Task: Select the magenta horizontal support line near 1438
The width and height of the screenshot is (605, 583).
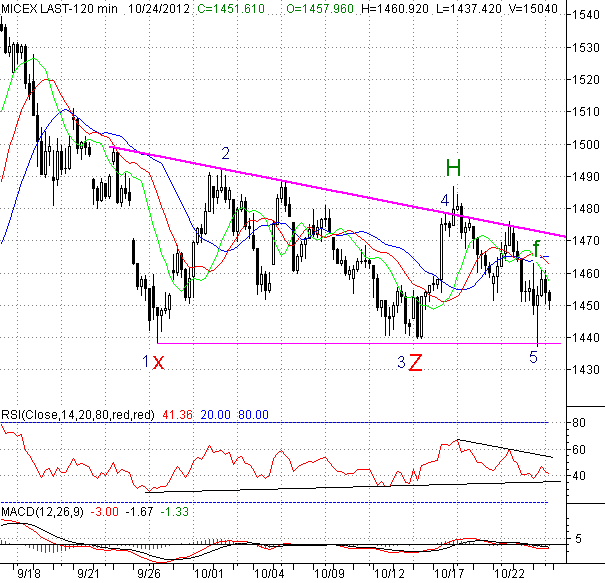Action: tap(359, 343)
